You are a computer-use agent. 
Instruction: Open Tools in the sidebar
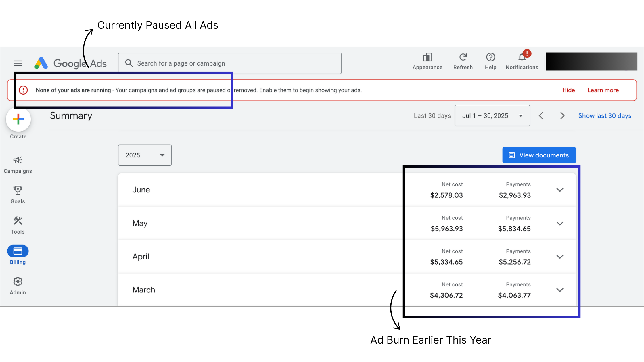(x=18, y=225)
